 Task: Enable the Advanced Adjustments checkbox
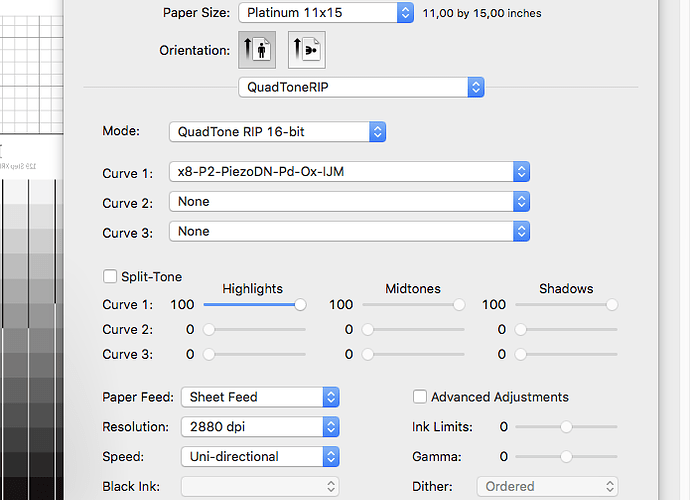point(420,397)
